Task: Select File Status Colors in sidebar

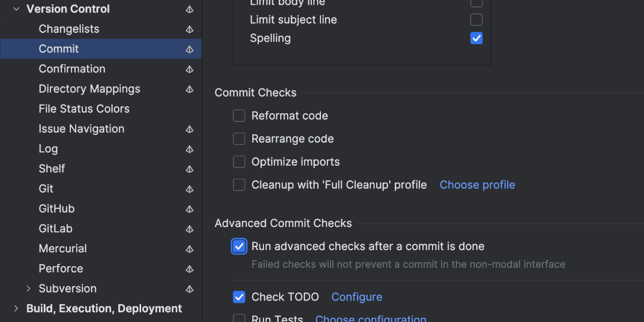Action: click(84, 109)
